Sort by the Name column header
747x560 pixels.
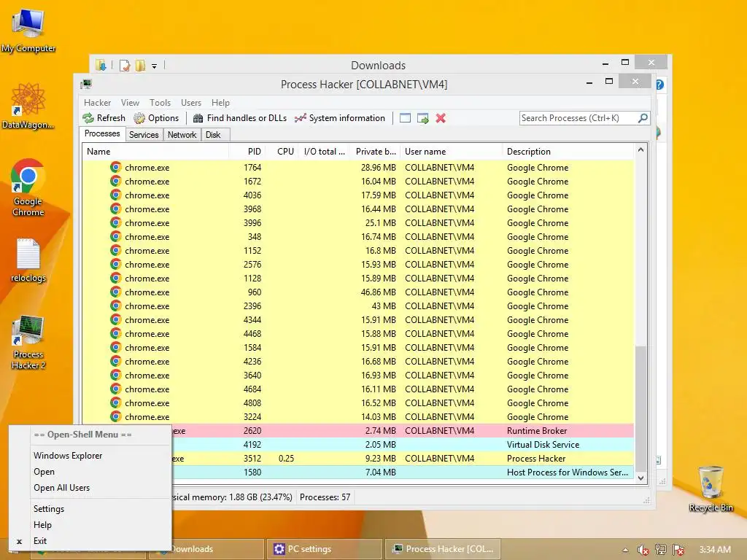[x=155, y=152]
